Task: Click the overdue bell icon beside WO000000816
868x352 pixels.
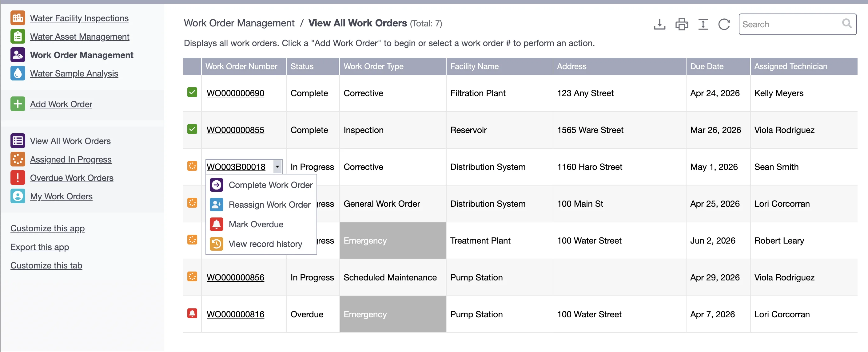Action: 192,314
